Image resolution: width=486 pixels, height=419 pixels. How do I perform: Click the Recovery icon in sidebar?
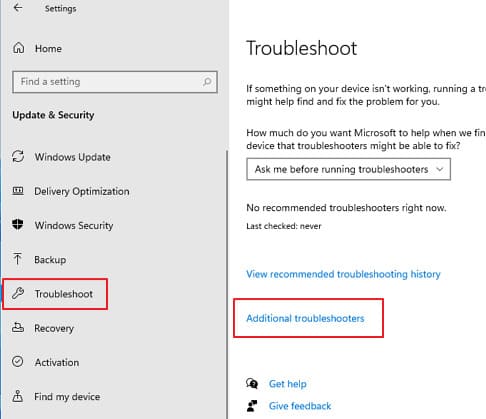pyautogui.click(x=18, y=328)
